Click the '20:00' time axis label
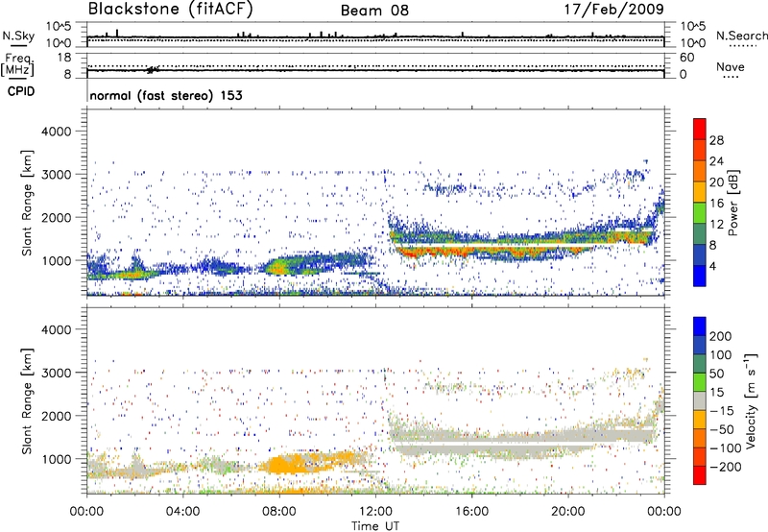The width and height of the screenshot is (768, 532). 567,512
